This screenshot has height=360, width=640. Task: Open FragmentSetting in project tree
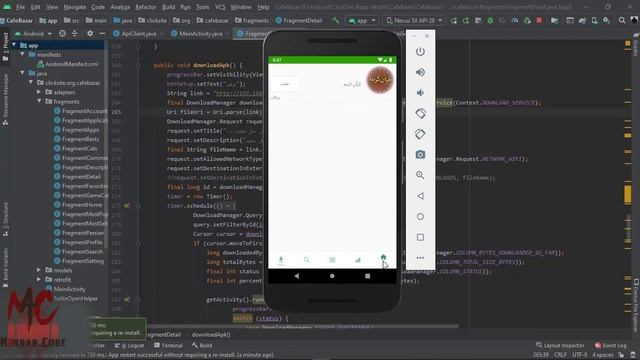82,261
